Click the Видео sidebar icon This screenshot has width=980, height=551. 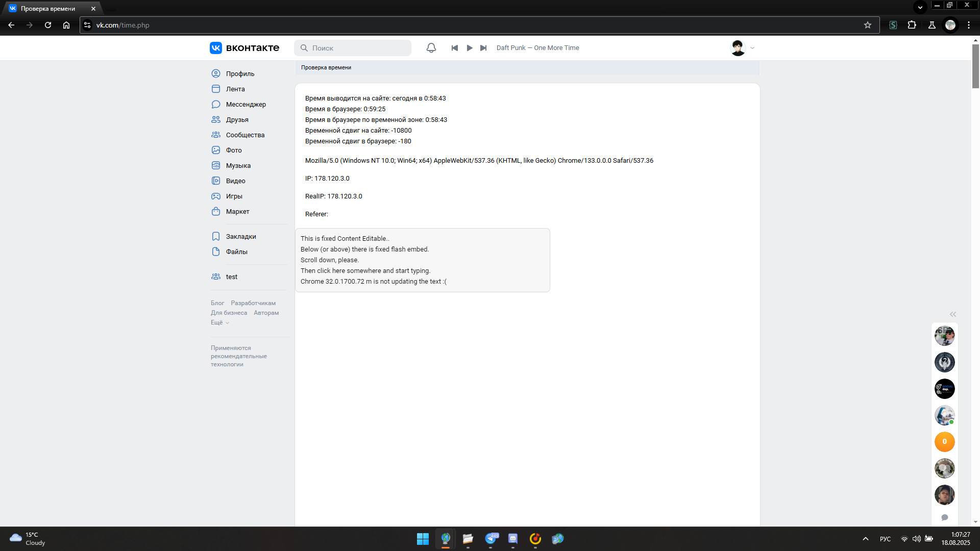[x=216, y=181]
